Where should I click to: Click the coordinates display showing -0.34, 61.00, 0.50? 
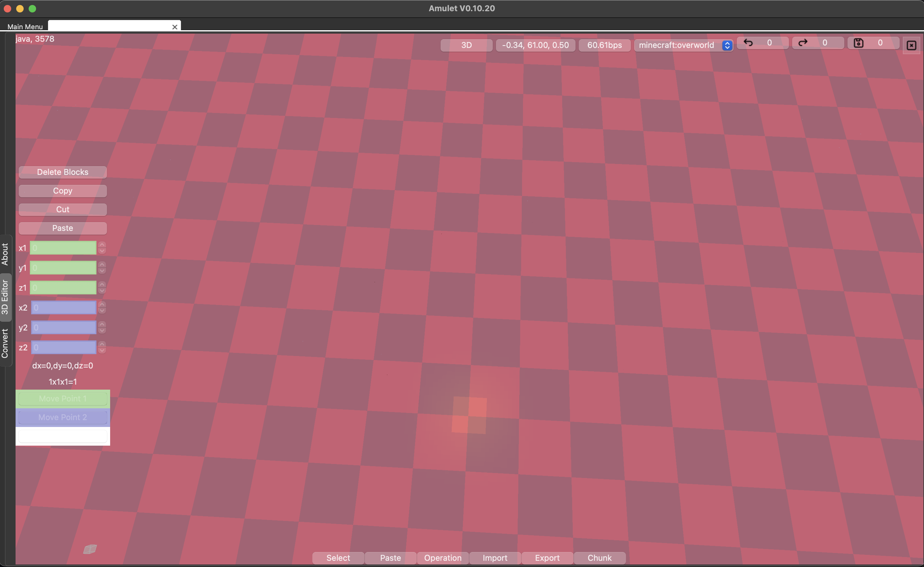535,45
